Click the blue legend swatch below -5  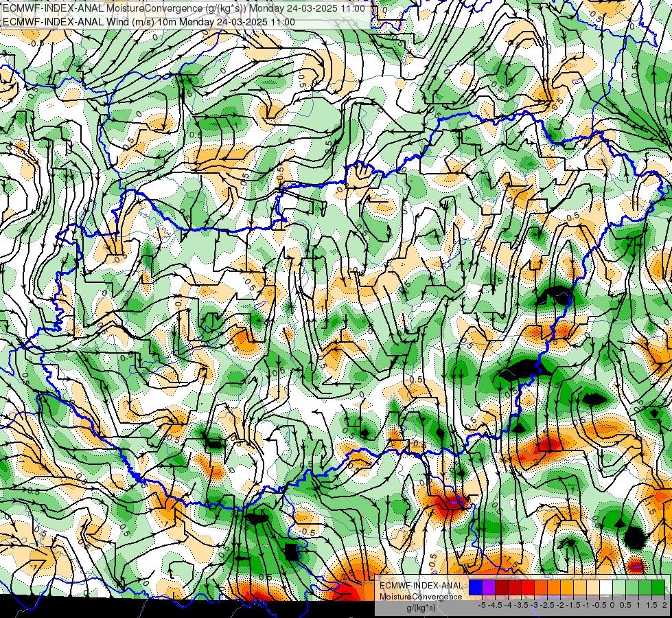476,587
